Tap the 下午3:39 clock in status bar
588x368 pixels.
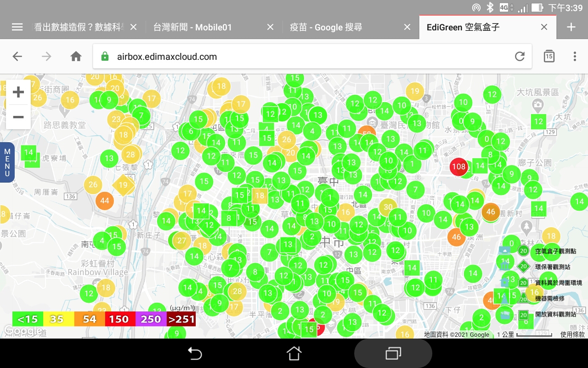pos(565,8)
